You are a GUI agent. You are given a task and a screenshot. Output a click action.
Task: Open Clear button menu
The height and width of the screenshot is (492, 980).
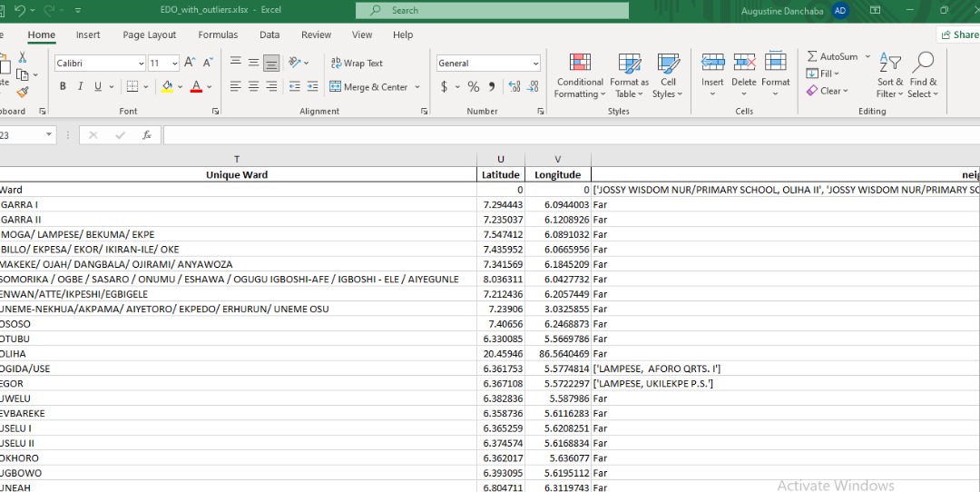coord(827,91)
